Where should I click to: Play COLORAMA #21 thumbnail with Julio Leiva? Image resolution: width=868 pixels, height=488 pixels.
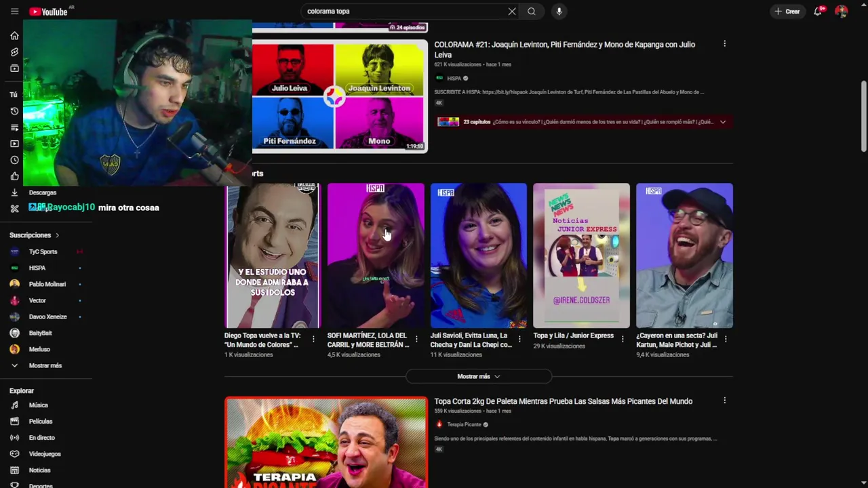340,96
